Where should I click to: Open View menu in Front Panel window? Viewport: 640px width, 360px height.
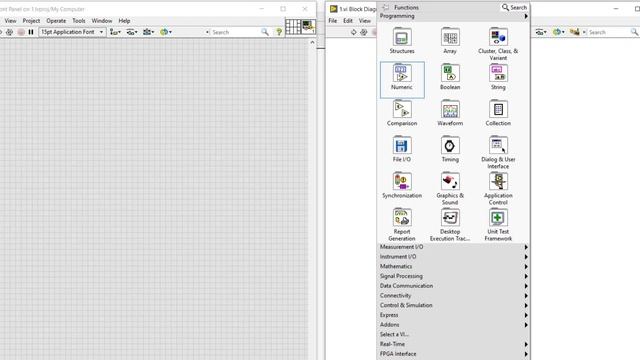click(x=10, y=21)
